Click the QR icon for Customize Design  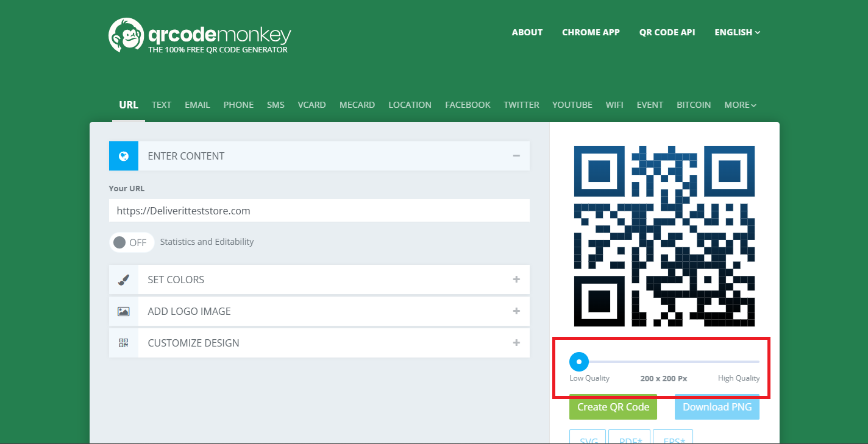point(124,343)
